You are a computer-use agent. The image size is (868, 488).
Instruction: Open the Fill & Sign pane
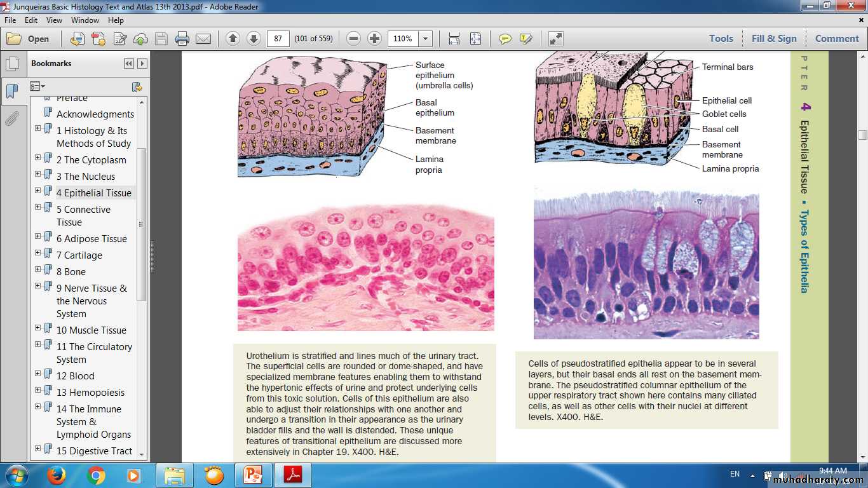tap(773, 39)
